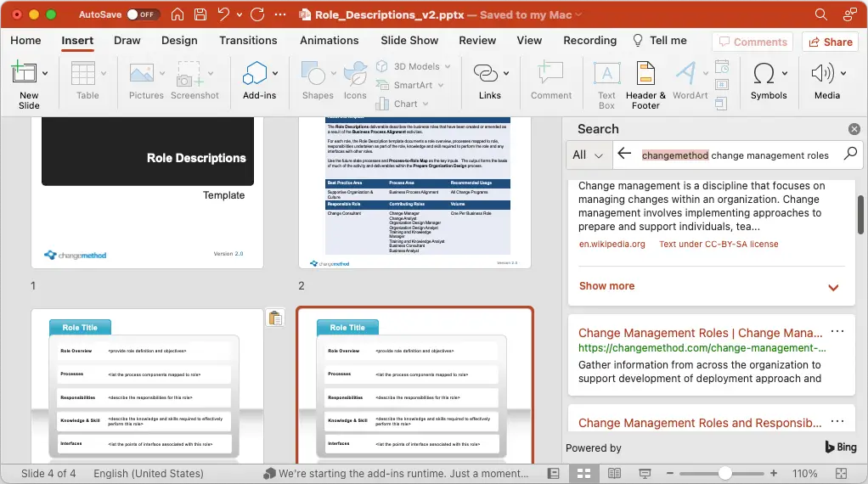Image resolution: width=868 pixels, height=484 pixels.
Task: Open the Media dropdown arrow
Action: [843, 73]
